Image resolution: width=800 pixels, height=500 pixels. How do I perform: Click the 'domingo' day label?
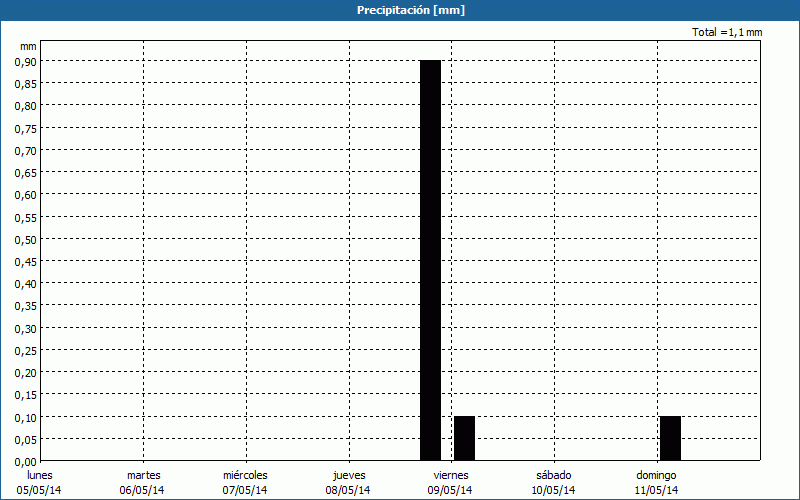tap(657, 475)
